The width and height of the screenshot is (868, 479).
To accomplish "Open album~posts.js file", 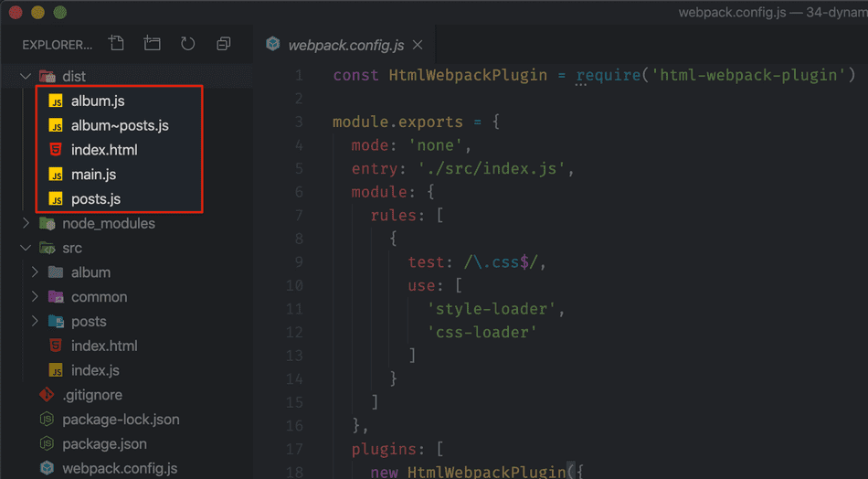I will coord(120,126).
